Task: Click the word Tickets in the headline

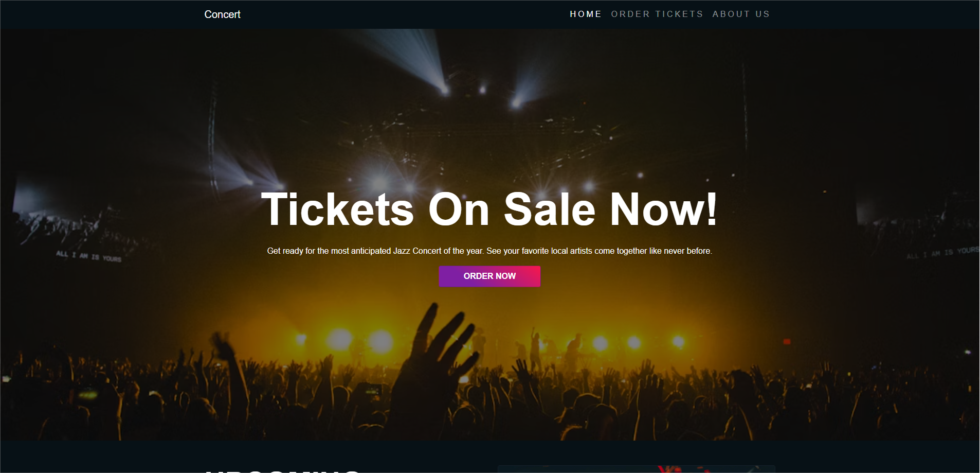Action: [338, 209]
